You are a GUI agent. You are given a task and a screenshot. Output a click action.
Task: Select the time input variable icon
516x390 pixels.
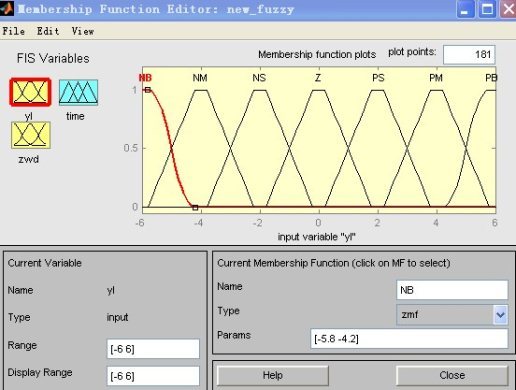(x=79, y=92)
